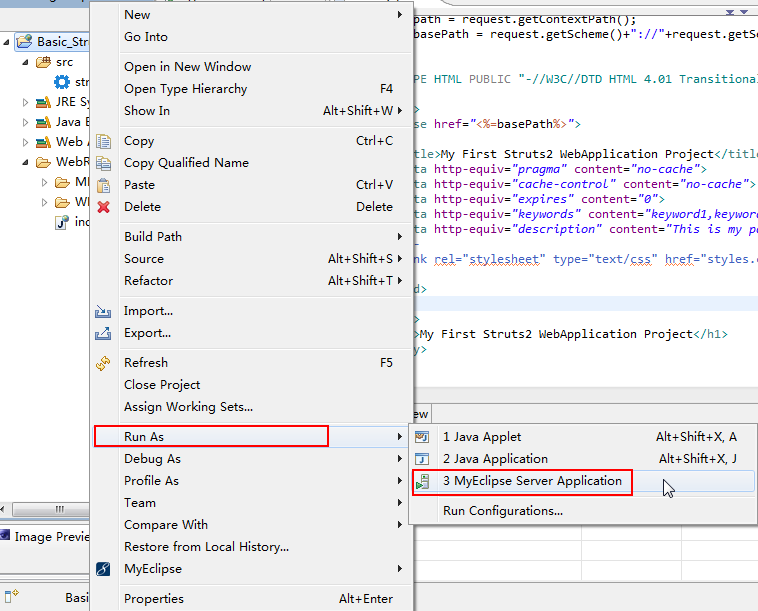The height and width of the screenshot is (611, 758).
Task: Run as 3 MyEclipse Server Application
Action: (x=583, y=481)
